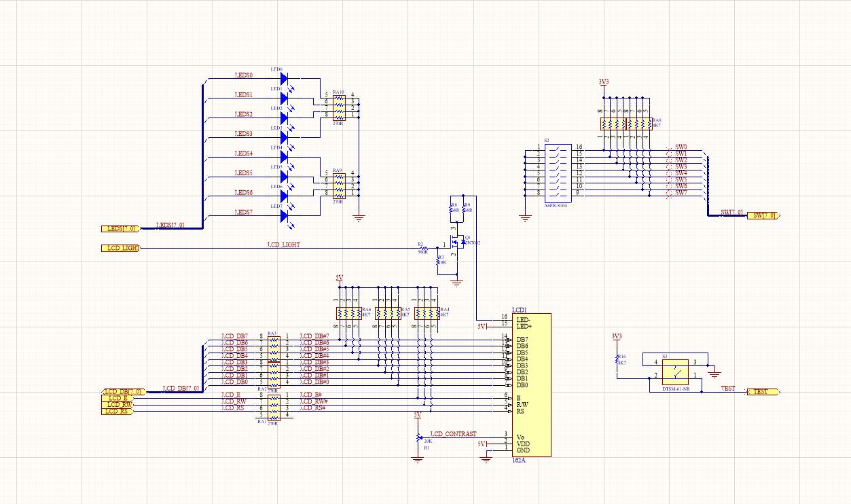
Task: Select the RA8 4K7 resistor array
Action: coord(626,124)
